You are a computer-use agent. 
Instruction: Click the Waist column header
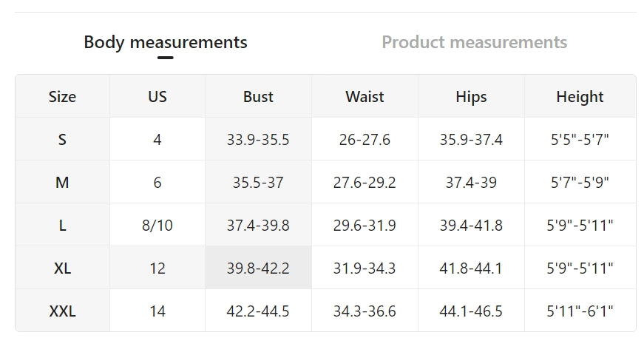[x=365, y=97]
